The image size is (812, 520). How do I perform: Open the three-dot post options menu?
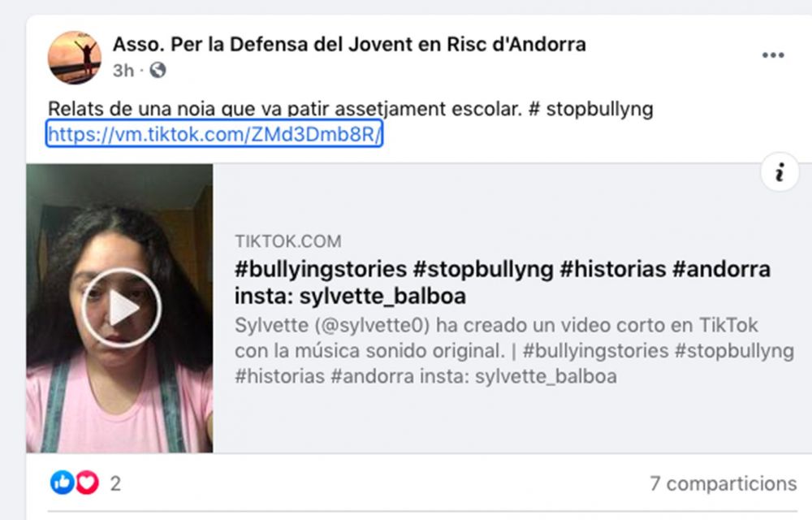coord(772,55)
